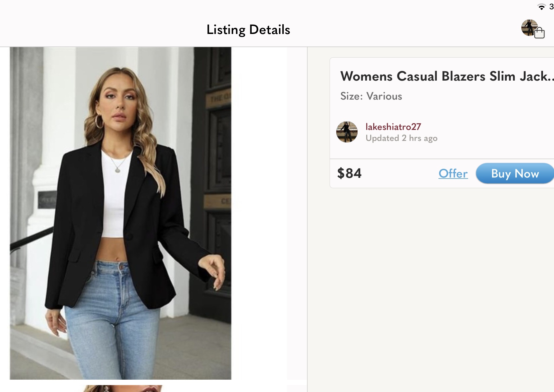Click the Offer link
This screenshot has width=554, height=392.
(453, 174)
